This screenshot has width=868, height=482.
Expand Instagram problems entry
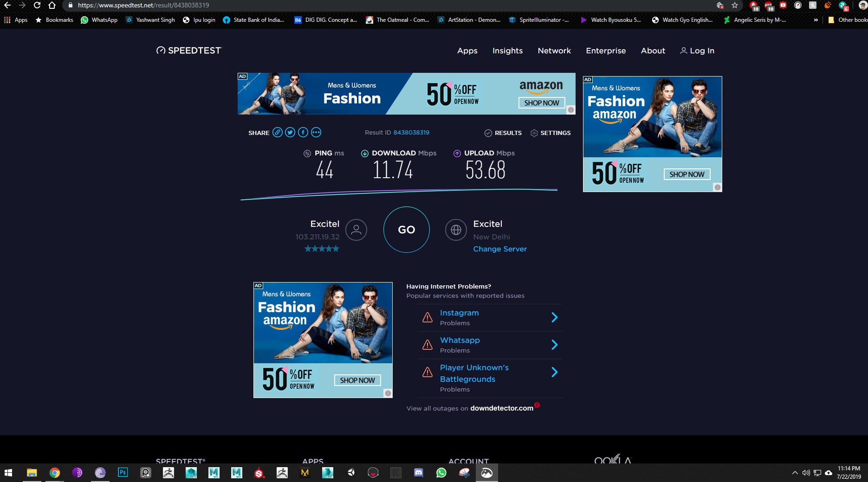[x=554, y=317]
